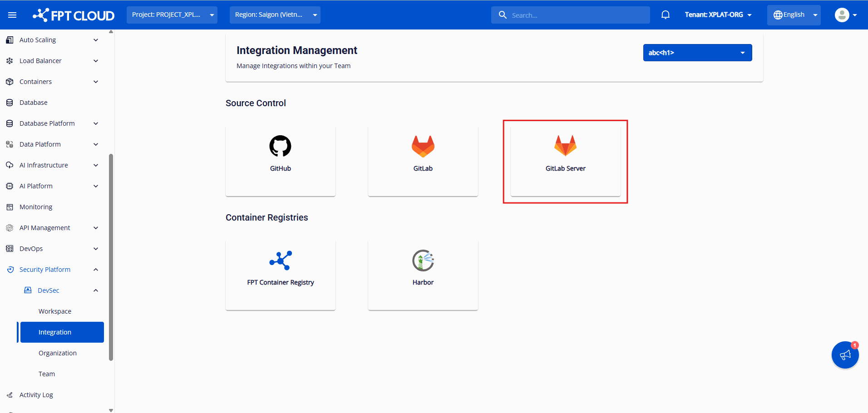
Task: Open the Workspace menu item
Action: click(x=55, y=311)
